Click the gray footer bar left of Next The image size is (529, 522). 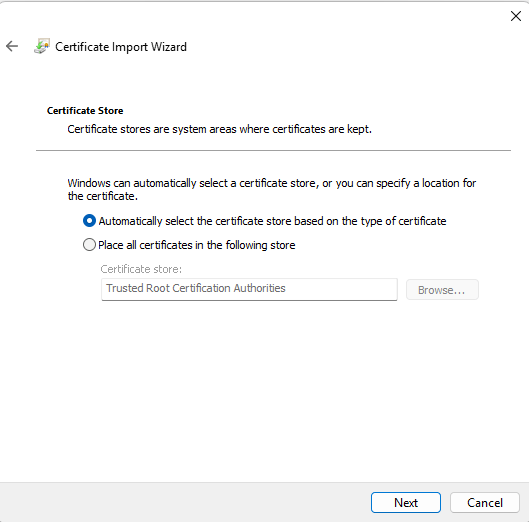186,502
